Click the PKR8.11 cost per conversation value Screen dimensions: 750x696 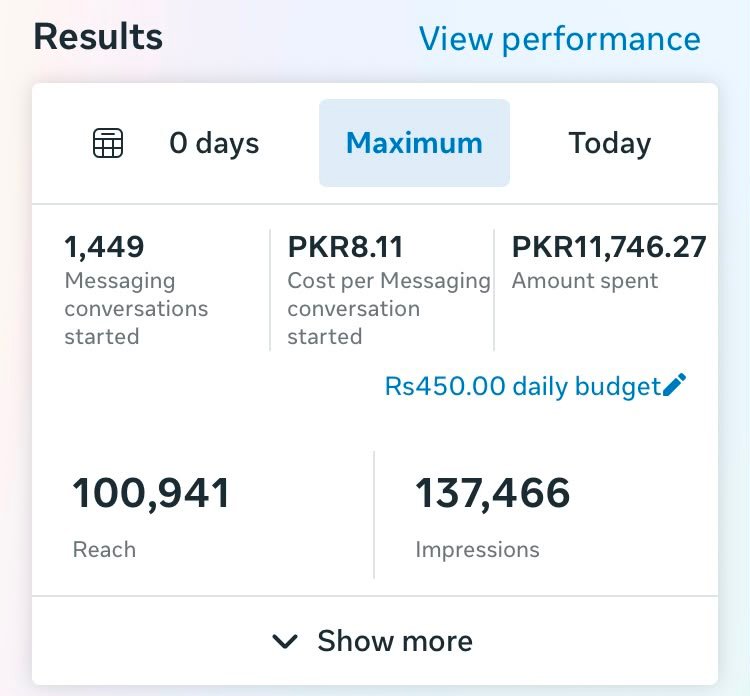click(345, 246)
